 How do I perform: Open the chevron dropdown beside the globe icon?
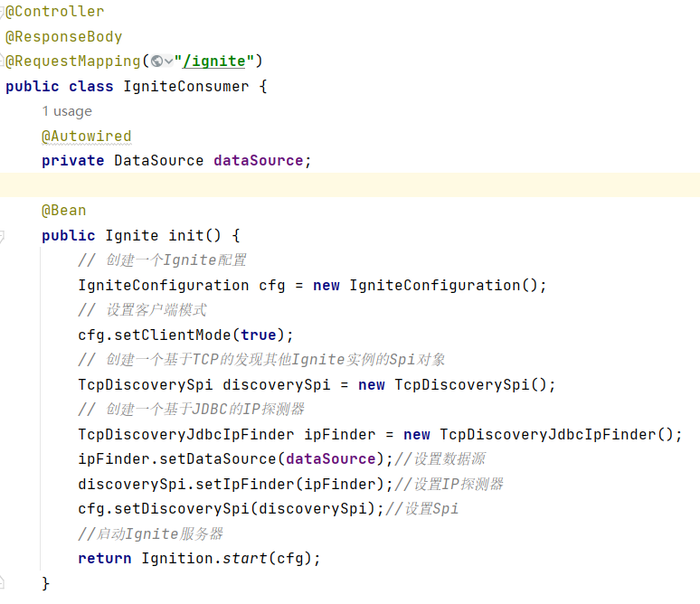pos(168,61)
